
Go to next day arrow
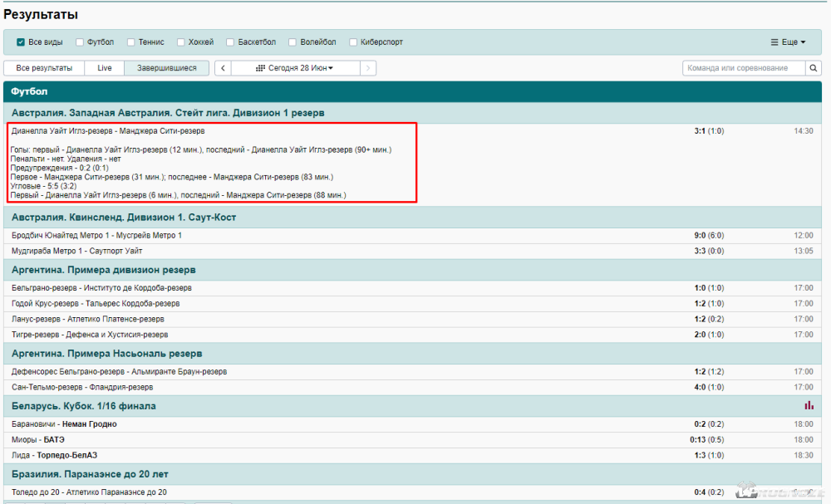click(x=368, y=68)
